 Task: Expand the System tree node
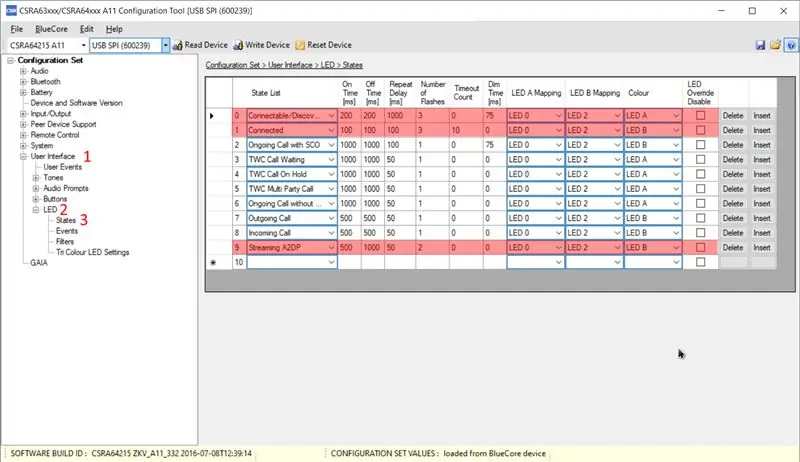coord(23,146)
